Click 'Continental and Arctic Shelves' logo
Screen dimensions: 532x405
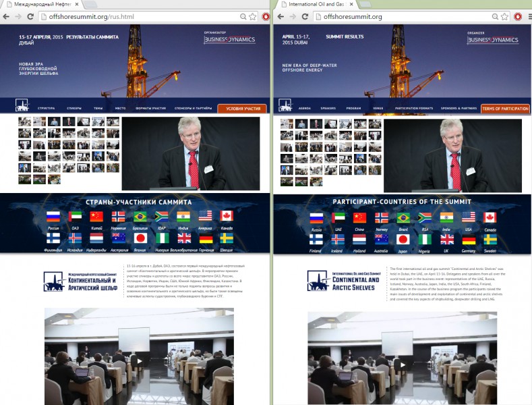tap(344, 281)
